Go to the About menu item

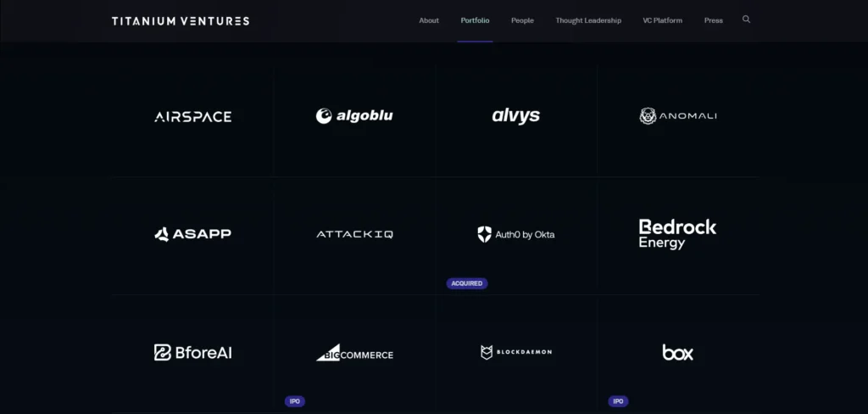[429, 20]
